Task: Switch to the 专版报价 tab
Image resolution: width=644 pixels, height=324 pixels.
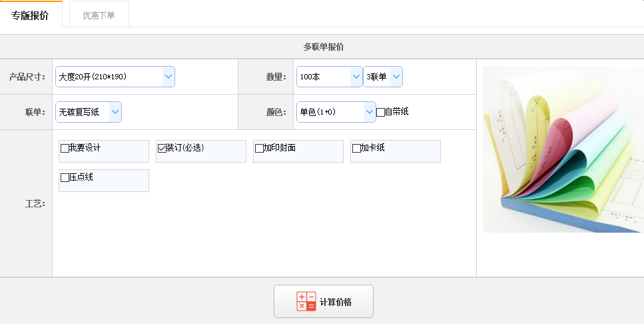Action: coord(30,15)
